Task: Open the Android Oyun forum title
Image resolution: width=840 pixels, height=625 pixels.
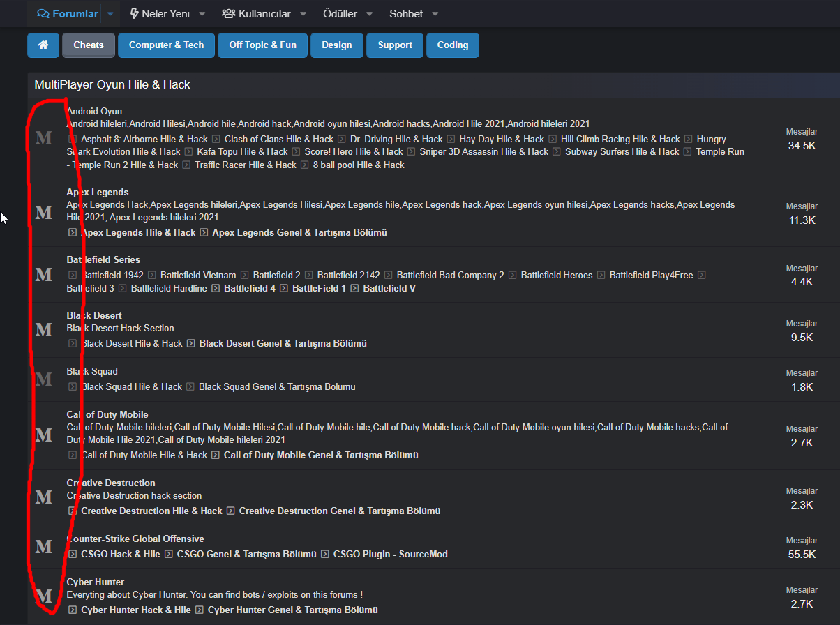Action: pyautogui.click(x=94, y=111)
